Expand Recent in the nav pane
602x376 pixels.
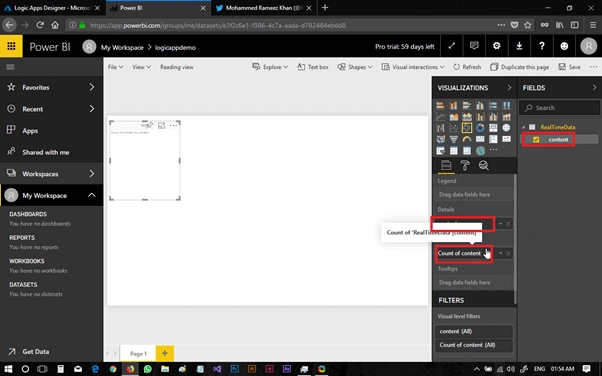click(92, 109)
